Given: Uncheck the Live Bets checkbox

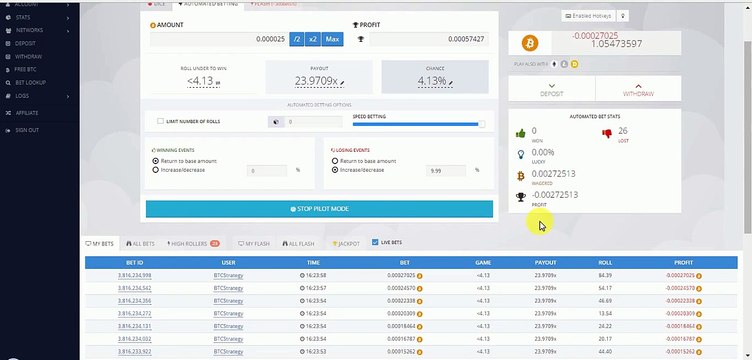Looking at the screenshot, I should [375, 243].
